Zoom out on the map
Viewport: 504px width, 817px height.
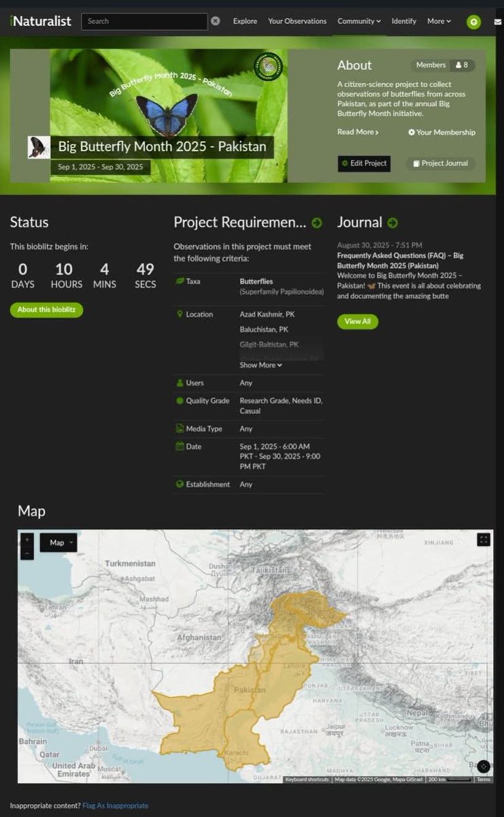pyautogui.click(x=27, y=554)
